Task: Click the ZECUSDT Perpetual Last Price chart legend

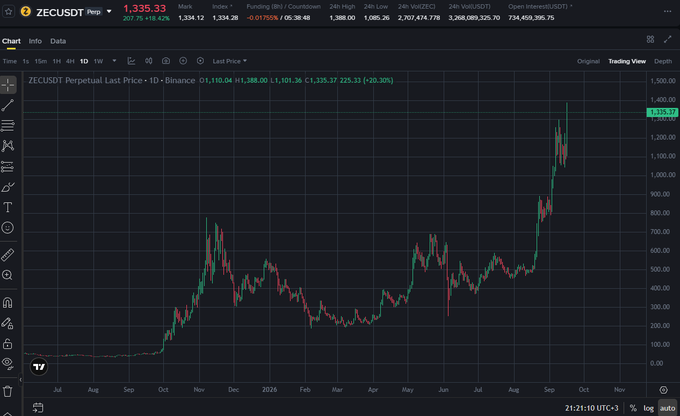Action: (x=111, y=80)
